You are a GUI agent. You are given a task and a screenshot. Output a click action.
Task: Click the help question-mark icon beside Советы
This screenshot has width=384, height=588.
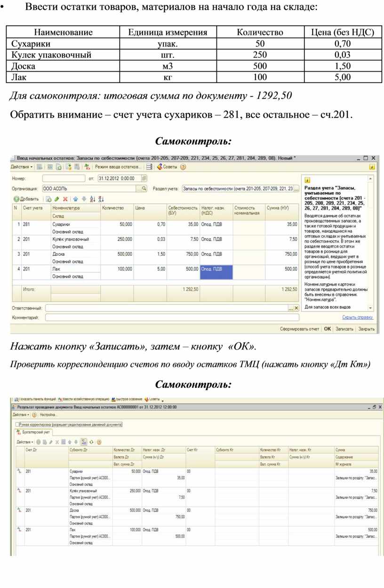[x=183, y=167]
